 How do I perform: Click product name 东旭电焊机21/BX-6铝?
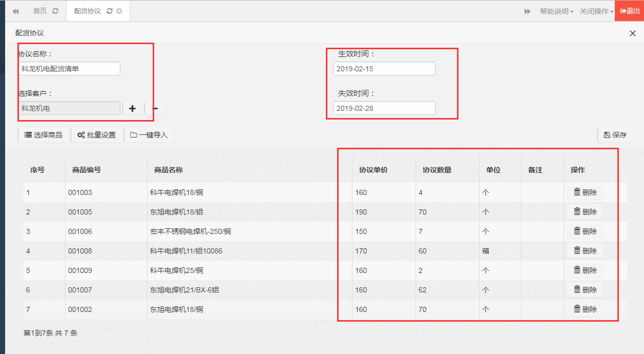click(x=184, y=290)
